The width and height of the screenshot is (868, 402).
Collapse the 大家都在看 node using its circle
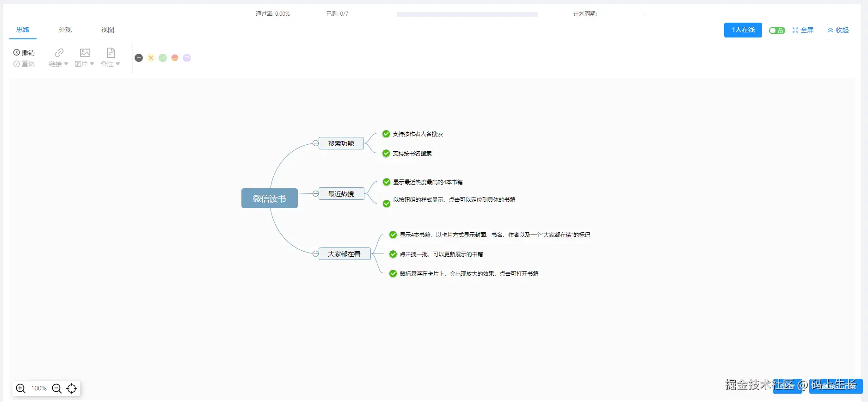[x=315, y=254]
